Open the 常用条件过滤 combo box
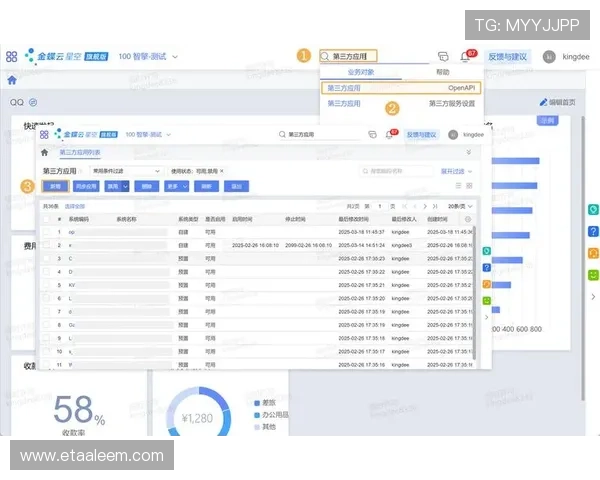The height and width of the screenshot is (480, 600). [126, 171]
